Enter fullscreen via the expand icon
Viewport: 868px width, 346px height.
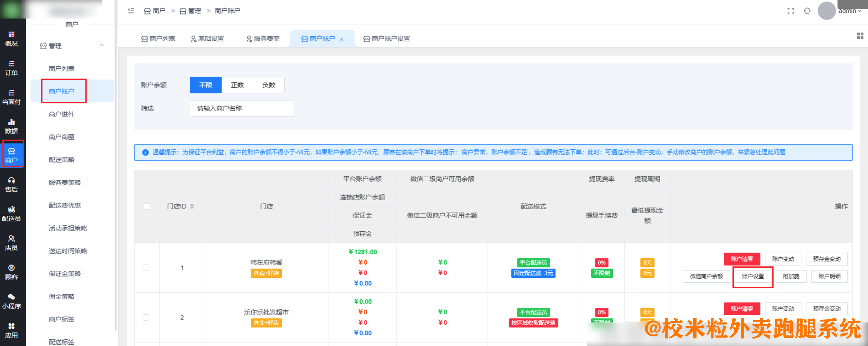(x=791, y=11)
